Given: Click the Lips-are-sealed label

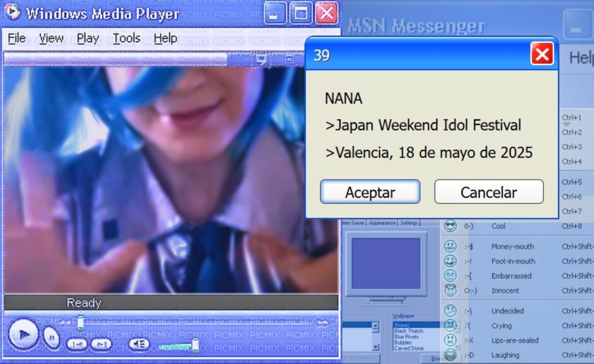Looking at the screenshot, I should (515, 341).
